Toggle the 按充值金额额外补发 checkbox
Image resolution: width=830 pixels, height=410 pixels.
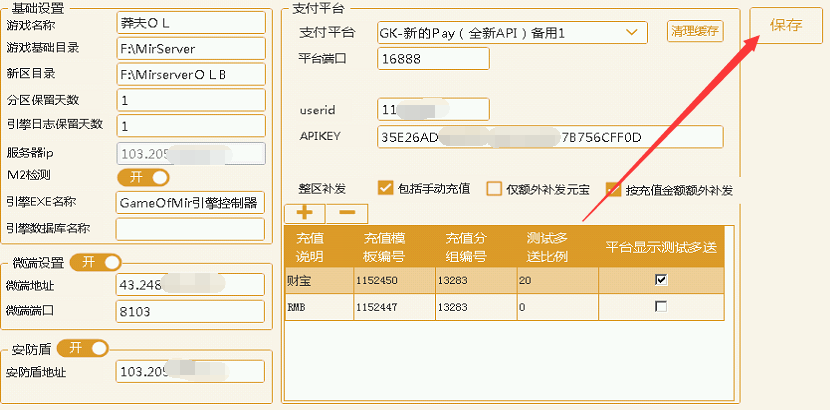(x=613, y=188)
